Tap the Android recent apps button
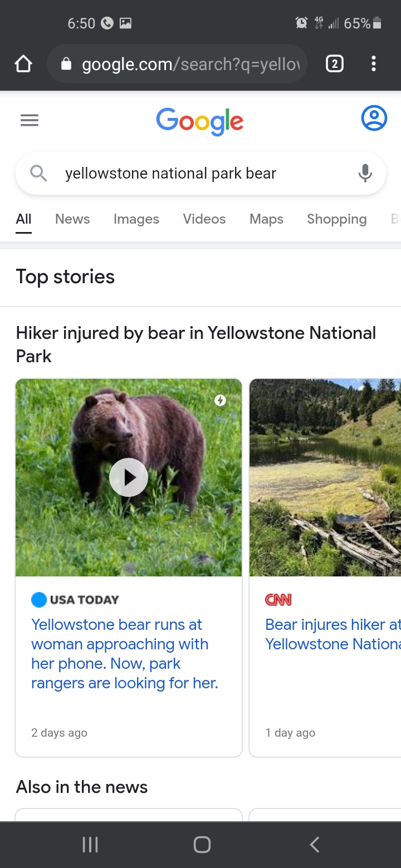This screenshot has height=868, width=401. tap(90, 845)
